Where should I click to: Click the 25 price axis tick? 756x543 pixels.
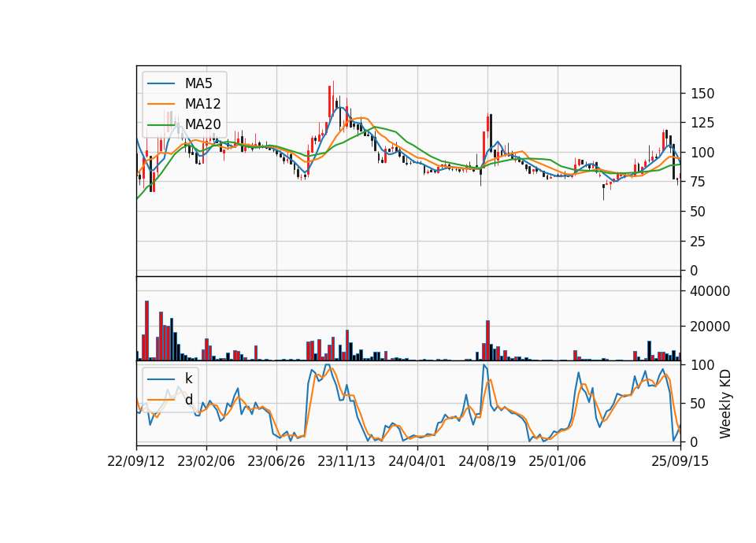pyautogui.click(x=699, y=242)
